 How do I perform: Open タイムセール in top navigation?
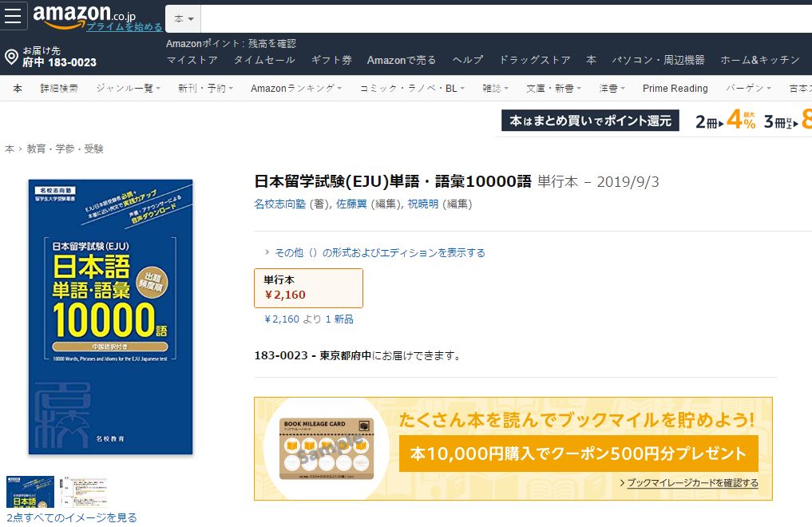(264, 60)
